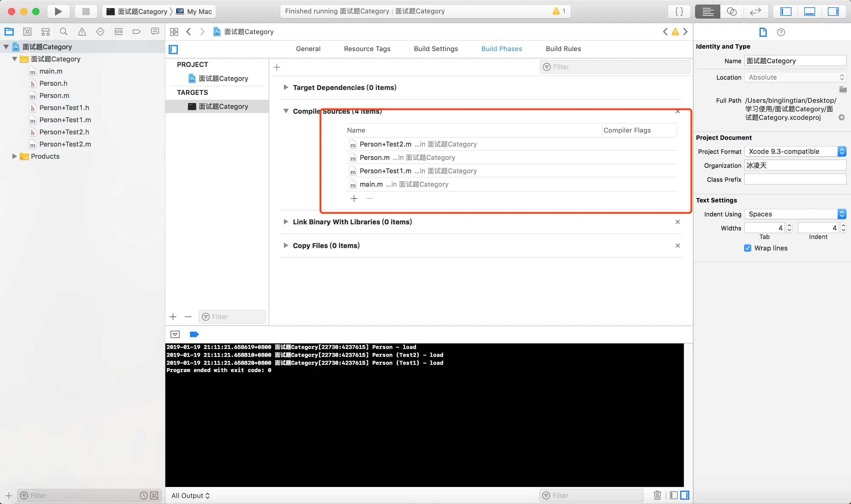Open the Project Format dropdown
851x504 pixels.
coord(795,151)
